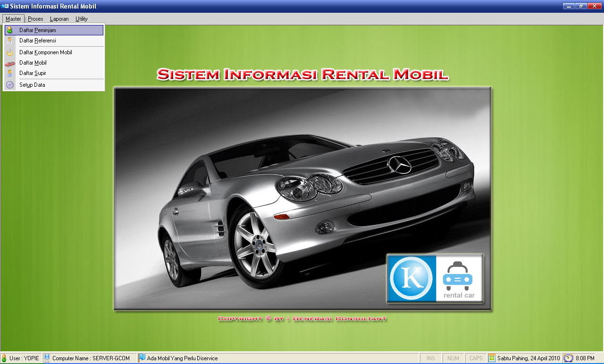Click the user icon beside YOPIE

[x=4, y=358]
